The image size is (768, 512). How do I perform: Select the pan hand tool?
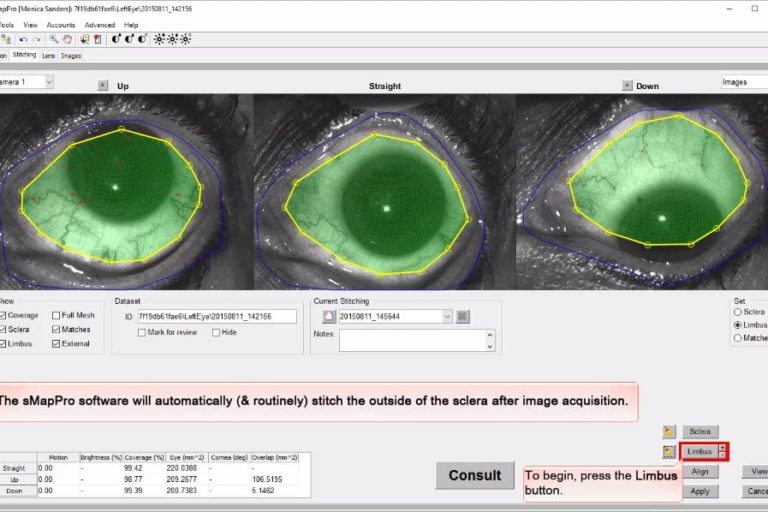(67, 39)
